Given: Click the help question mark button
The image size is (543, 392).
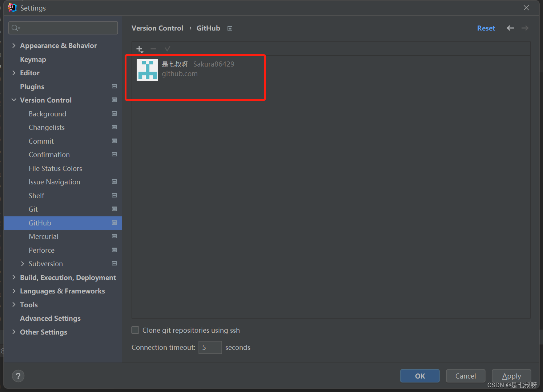Looking at the screenshot, I should [x=18, y=376].
